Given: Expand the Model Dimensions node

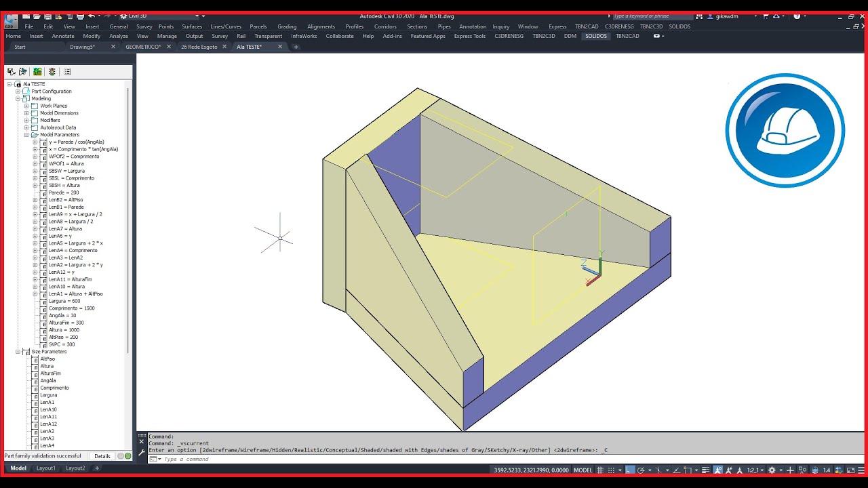Looking at the screenshot, I should tap(26, 113).
